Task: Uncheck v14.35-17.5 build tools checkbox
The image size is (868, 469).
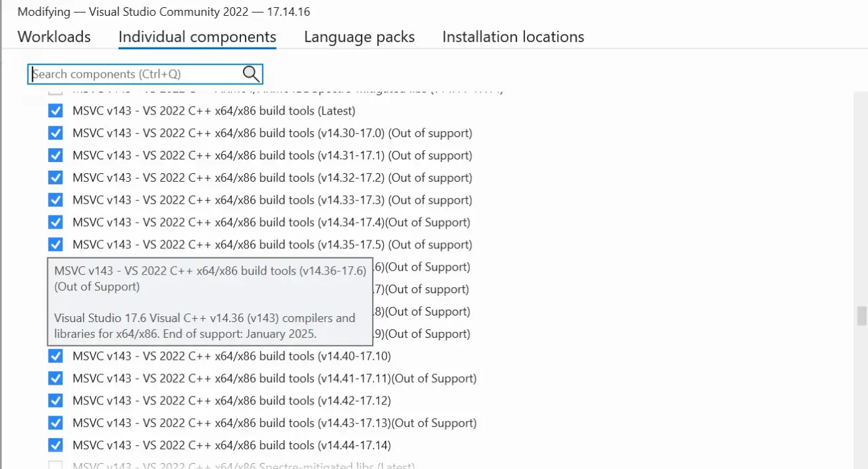Action: pyautogui.click(x=55, y=244)
